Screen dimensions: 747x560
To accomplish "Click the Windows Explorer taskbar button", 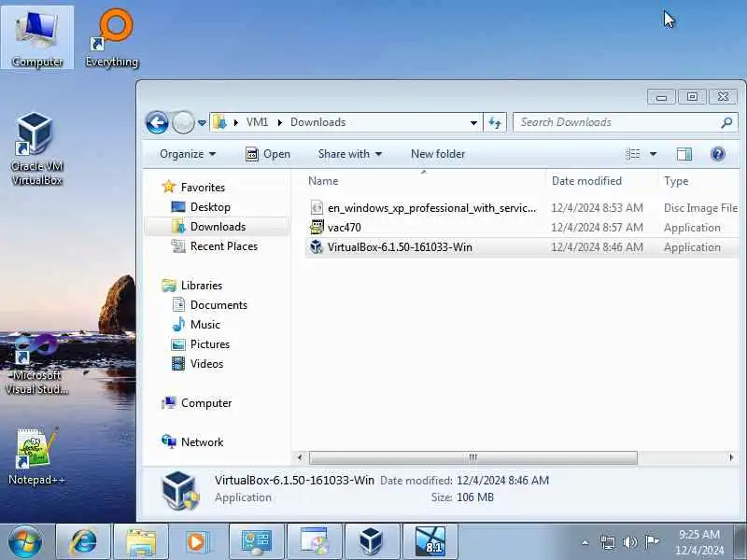I will [x=141, y=541].
